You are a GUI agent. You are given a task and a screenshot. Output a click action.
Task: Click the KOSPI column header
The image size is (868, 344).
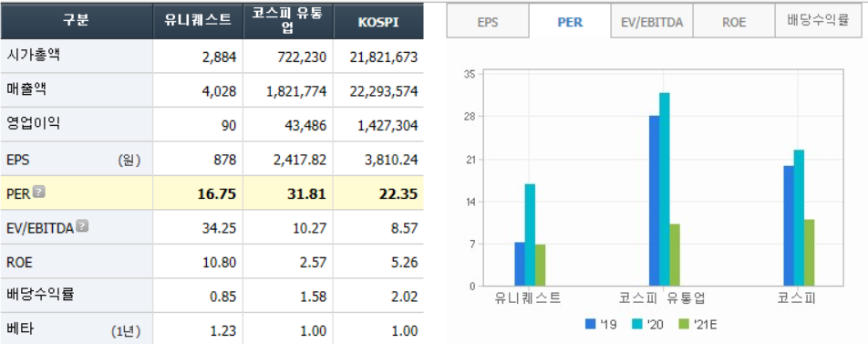click(378, 20)
